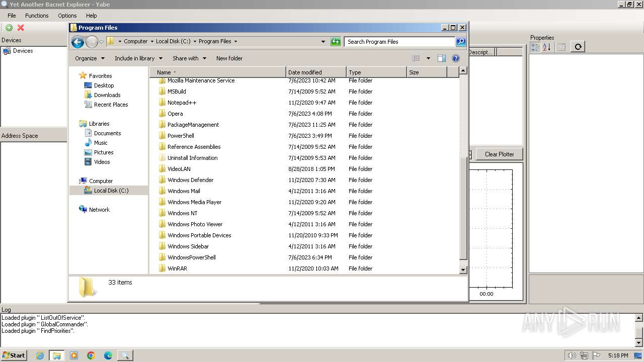Viewport: 644px width, 362px height.
Task: Click the taskbar clock showing 5:18 PM
Action: tap(618, 355)
